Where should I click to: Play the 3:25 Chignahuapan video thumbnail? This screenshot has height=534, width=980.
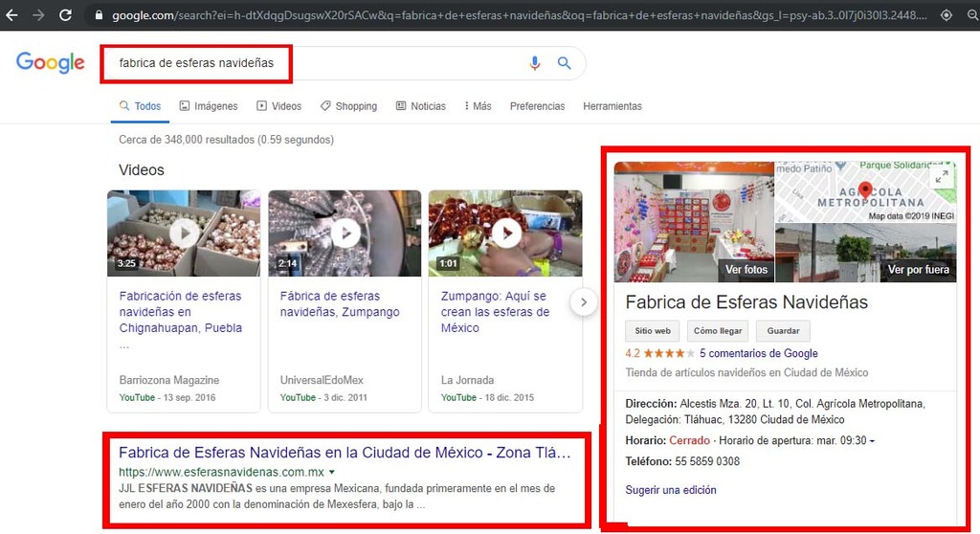click(184, 234)
